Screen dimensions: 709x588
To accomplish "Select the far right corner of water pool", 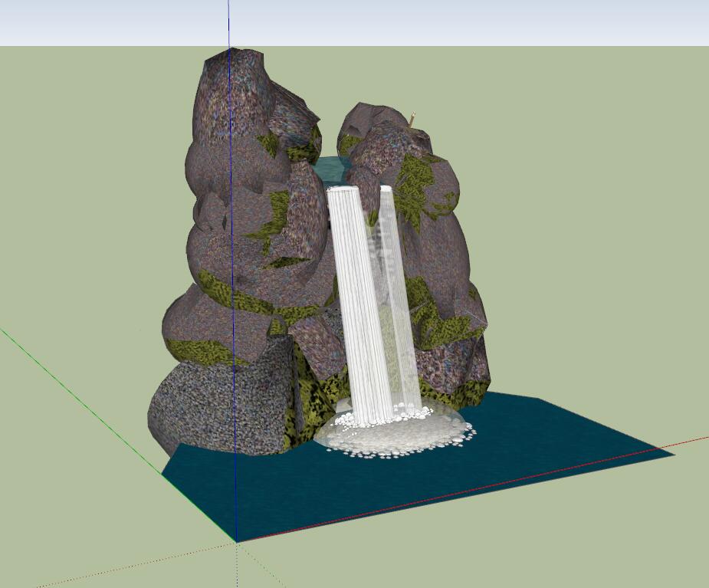I will point(671,454).
